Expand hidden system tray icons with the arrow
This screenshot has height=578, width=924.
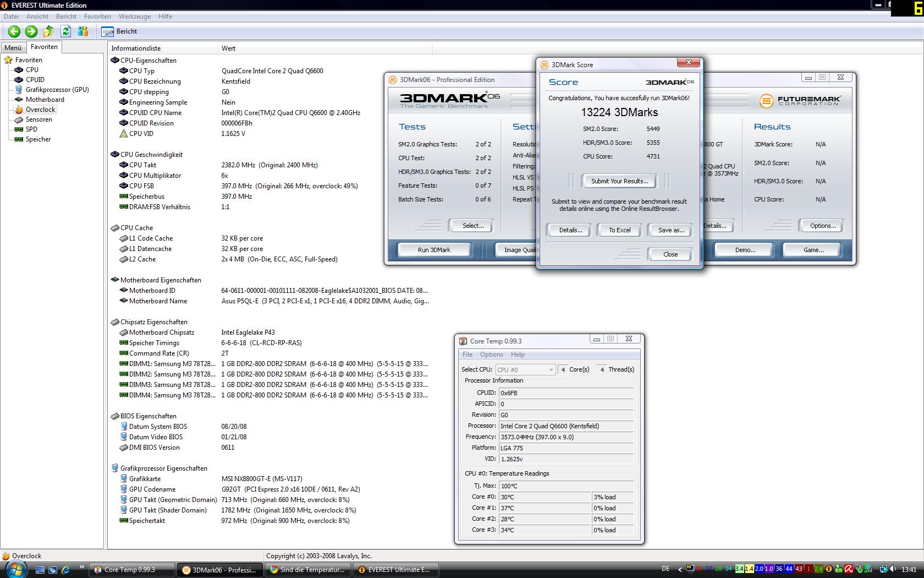click(680, 569)
